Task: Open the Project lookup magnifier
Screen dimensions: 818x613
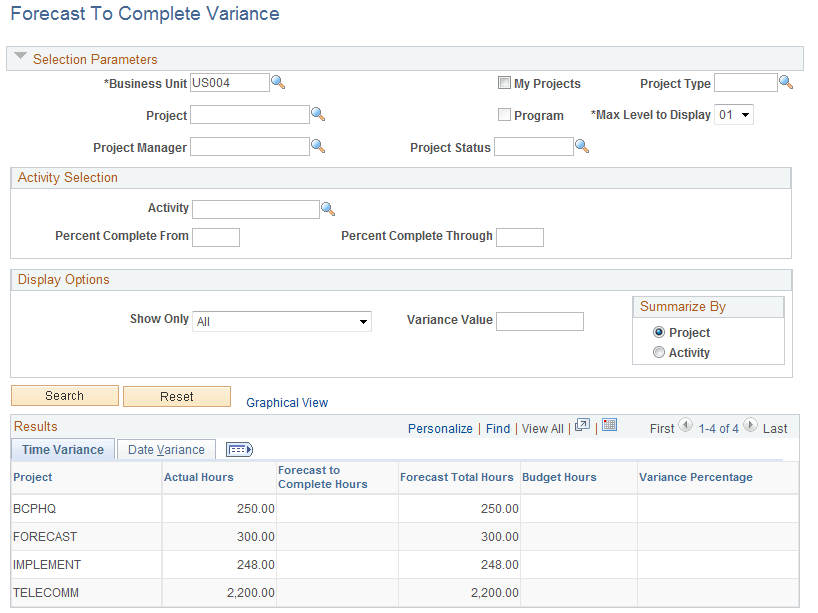Action: click(318, 114)
